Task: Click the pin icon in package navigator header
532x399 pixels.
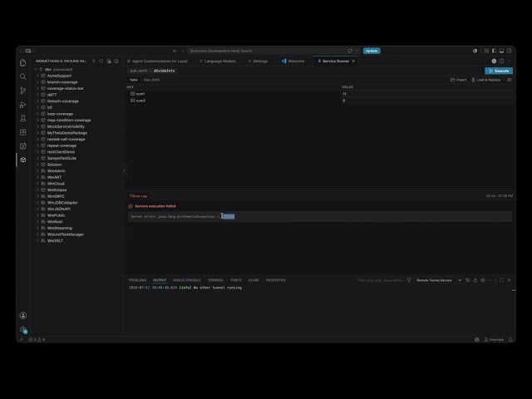Action: 94,61
